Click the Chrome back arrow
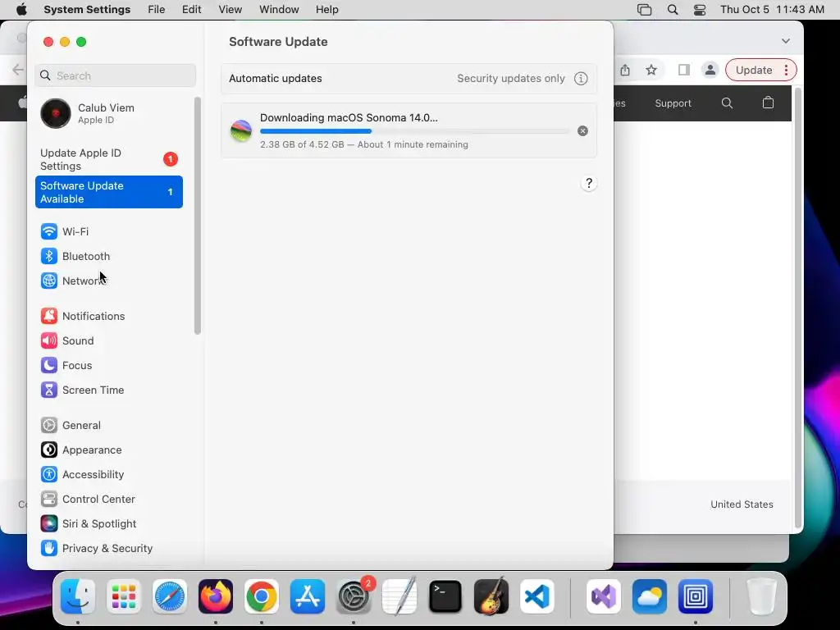Viewport: 840px width, 630px height. pos(18,70)
